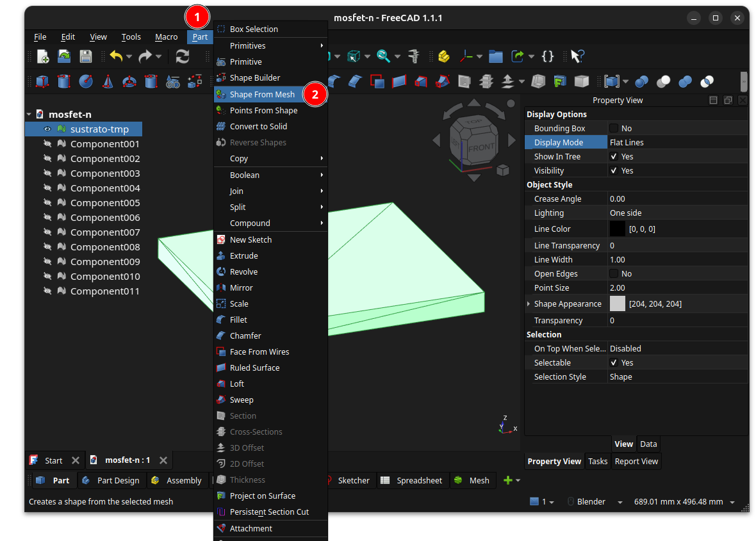756x541 pixels.
Task: Open the Macro menu
Action: (167, 37)
